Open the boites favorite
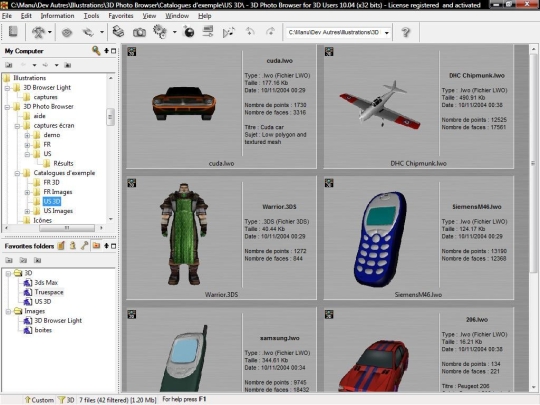 coord(43,330)
